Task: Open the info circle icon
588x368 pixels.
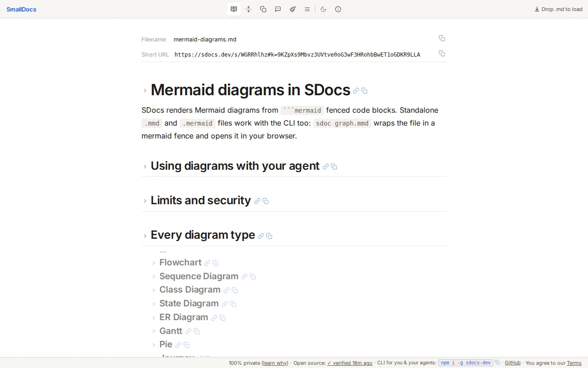Action: [x=338, y=9]
